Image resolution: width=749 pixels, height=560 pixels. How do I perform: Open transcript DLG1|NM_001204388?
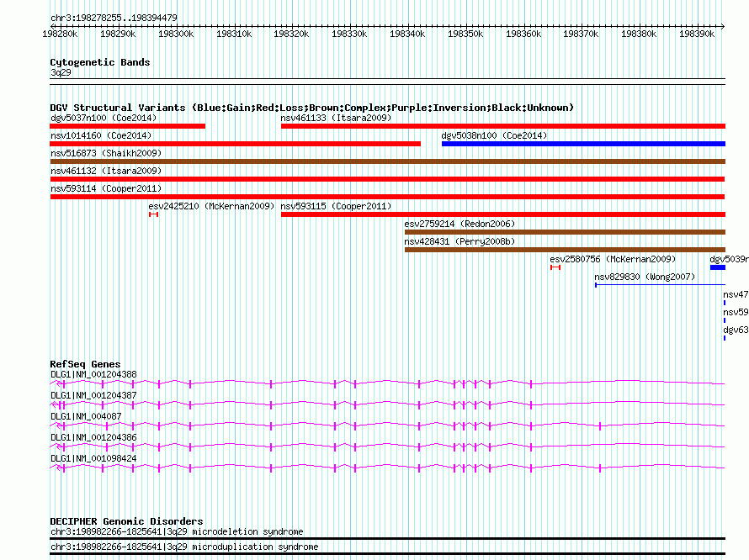tap(387, 383)
